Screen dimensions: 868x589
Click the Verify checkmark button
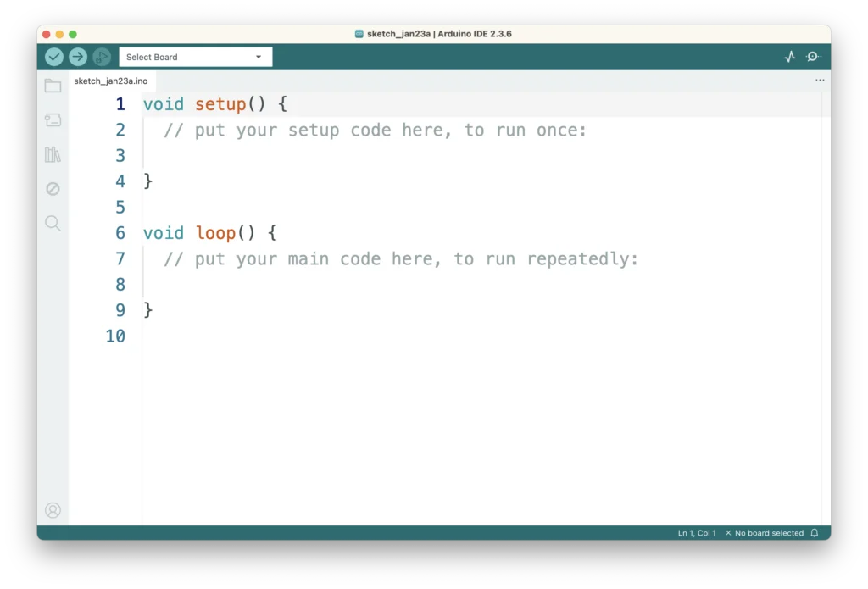click(54, 57)
